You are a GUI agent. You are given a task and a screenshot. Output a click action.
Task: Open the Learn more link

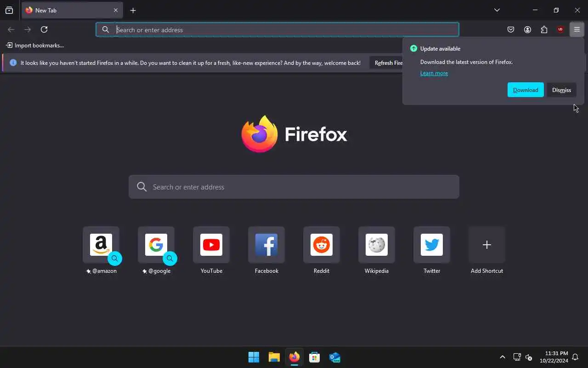click(x=434, y=73)
